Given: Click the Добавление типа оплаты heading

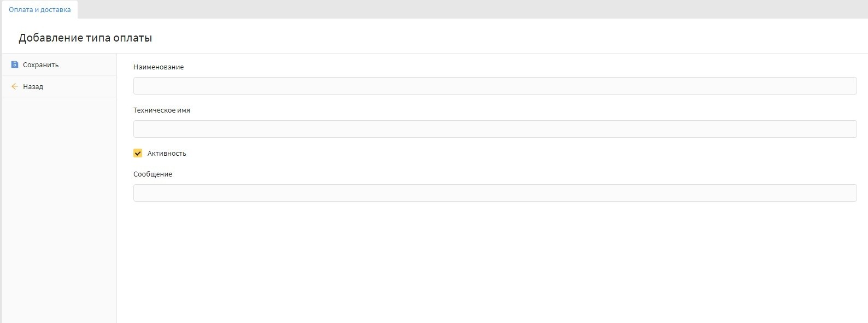Looking at the screenshot, I should [85, 38].
